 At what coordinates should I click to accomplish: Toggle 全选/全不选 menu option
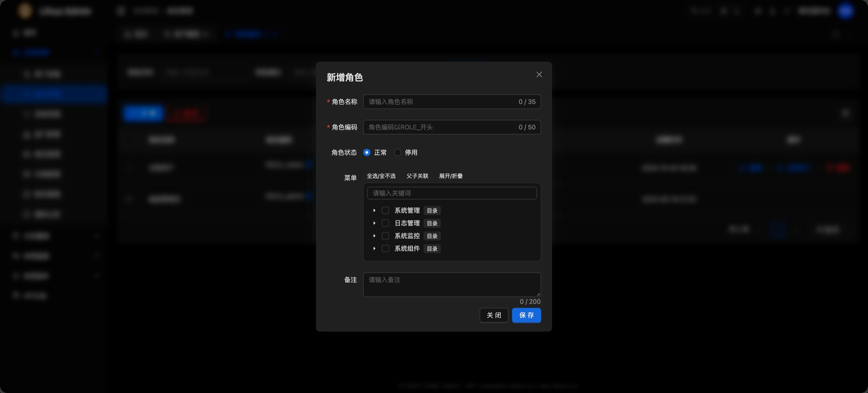coord(381,176)
